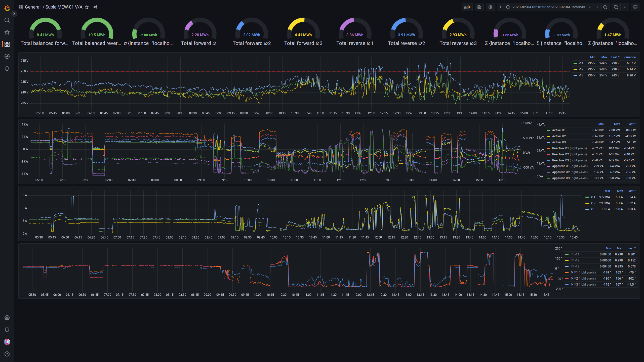The image size is (644, 362).
Task: Click the Grafana logo home icon
Action: point(7,8)
